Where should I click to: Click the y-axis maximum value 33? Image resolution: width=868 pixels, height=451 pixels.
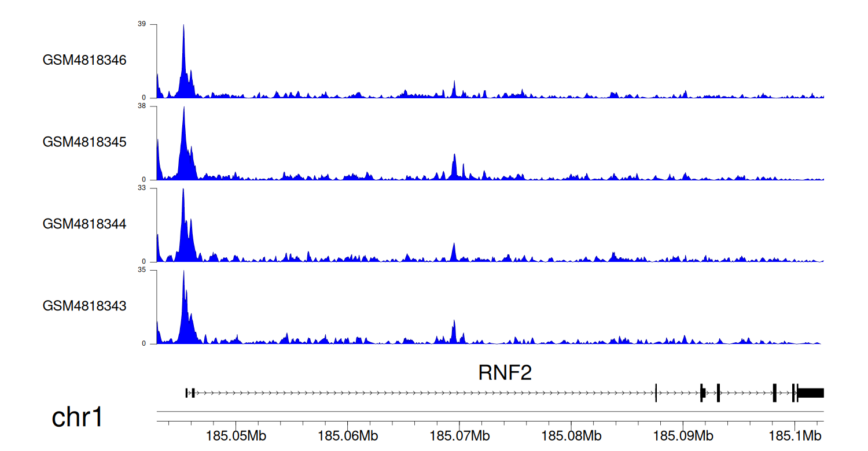(142, 188)
